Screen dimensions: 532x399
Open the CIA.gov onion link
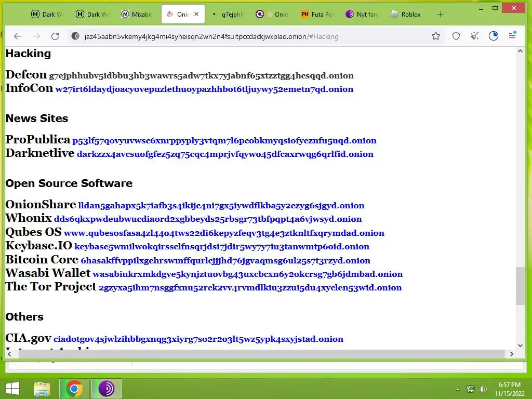pyautogui.click(x=198, y=339)
